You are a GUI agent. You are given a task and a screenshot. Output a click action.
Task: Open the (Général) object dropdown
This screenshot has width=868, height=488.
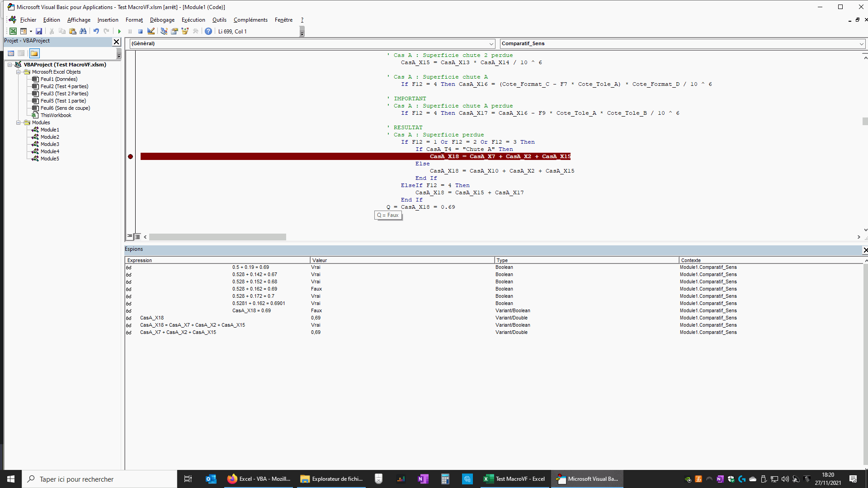pyautogui.click(x=491, y=44)
